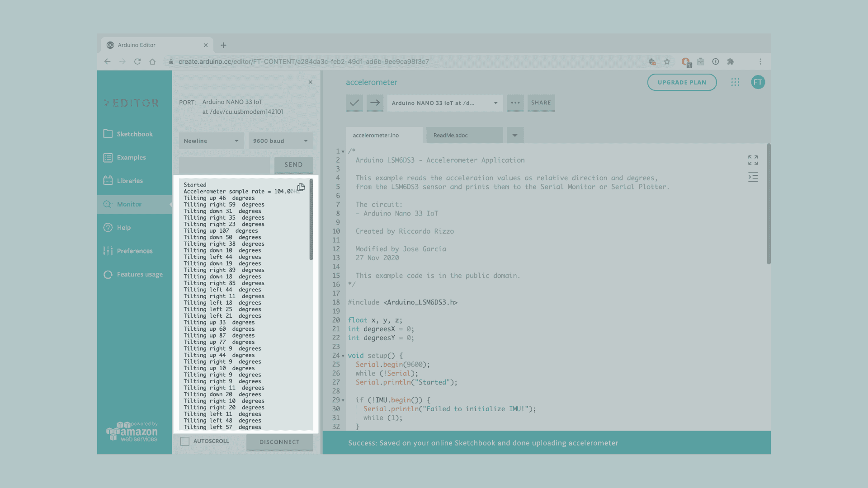Screen dimensions: 868x488
Task: Open the Arduino apps grid icon
Action: pyautogui.click(x=735, y=82)
